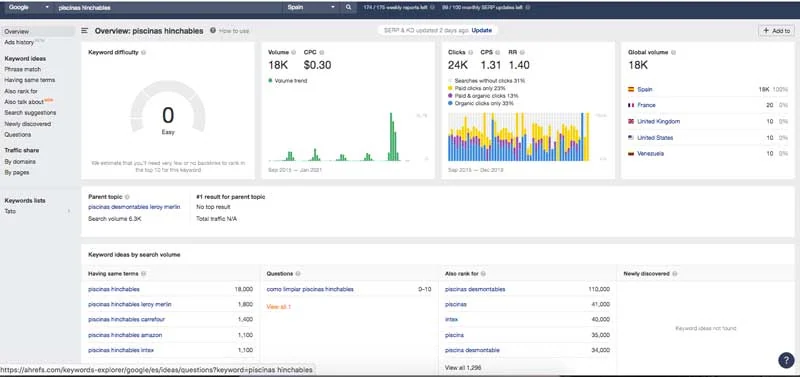Image resolution: width=800 pixels, height=377 pixels.
Task: Toggle the hamburger sidebar menu icon
Action: (x=85, y=31)
